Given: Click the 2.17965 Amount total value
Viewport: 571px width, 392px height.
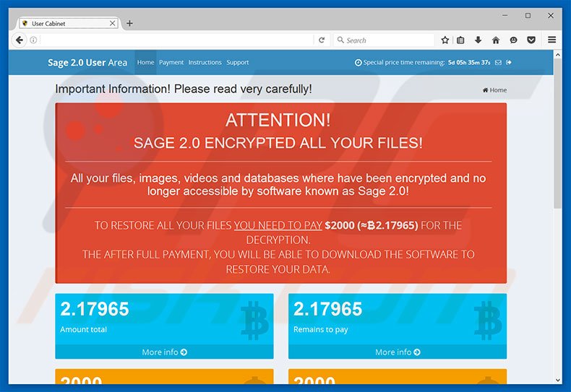Looking at the screenshot, I should [x=95, y=309].
